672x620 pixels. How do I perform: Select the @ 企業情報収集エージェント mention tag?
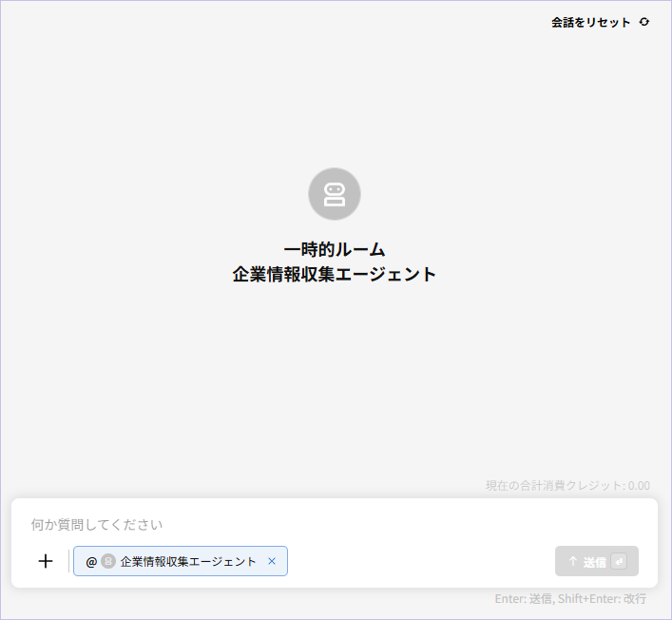181,561
